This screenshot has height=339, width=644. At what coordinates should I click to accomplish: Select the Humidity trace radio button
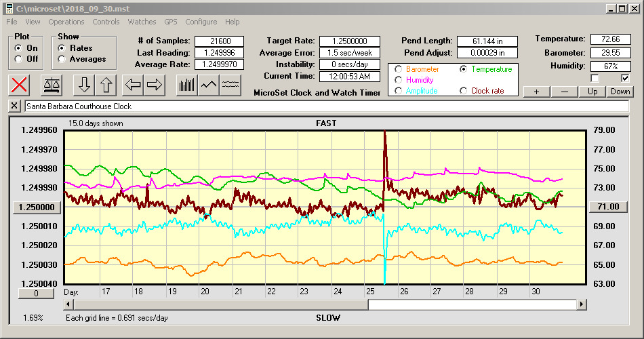[398, 80]
